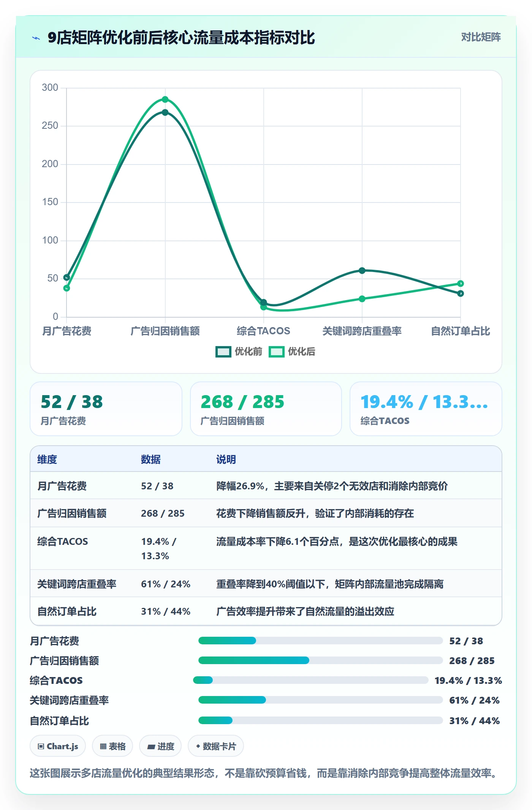Click the 综合TACOS x-axis label on chart

pos(263,331)
